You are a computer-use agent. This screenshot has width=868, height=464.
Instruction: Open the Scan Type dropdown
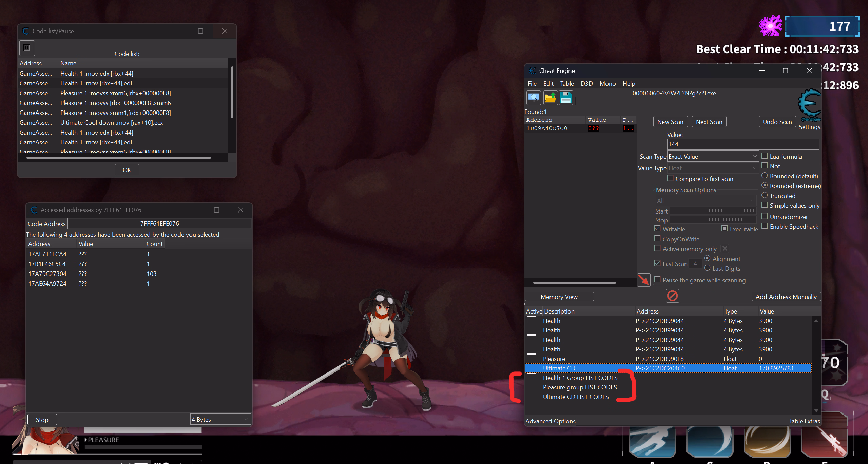(712, 156)
